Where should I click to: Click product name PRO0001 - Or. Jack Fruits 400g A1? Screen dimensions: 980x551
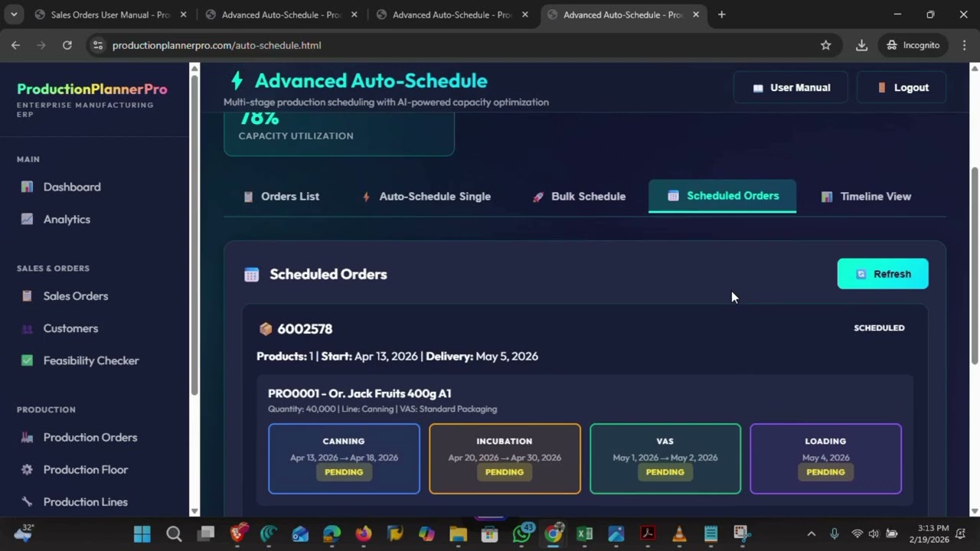[x=360, y=393]
